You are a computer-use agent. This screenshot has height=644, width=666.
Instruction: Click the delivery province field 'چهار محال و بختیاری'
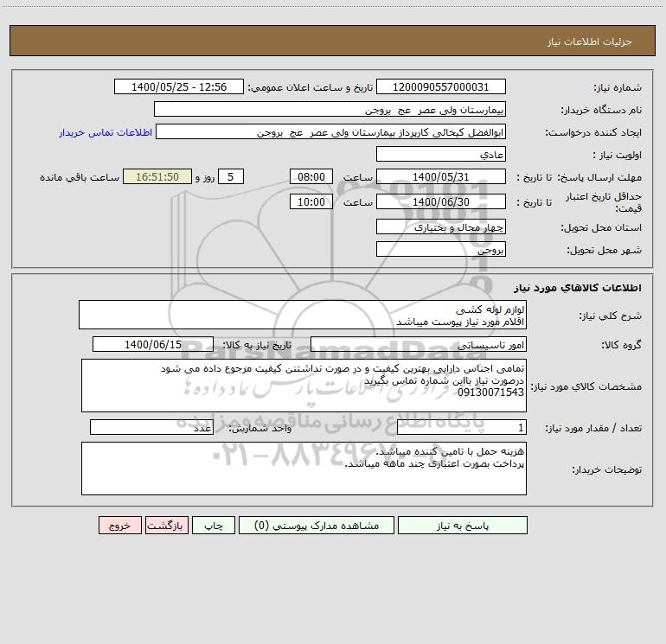click(441, 226)
